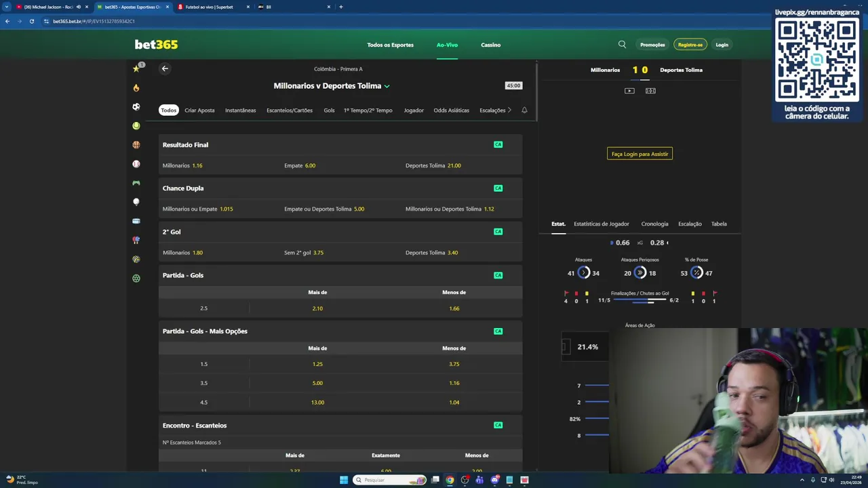This screenshot has width=868, height=488.
Task: Select Menos de 4.5 at 1.04
Action: pyautogui.click(x=454, y=402)
